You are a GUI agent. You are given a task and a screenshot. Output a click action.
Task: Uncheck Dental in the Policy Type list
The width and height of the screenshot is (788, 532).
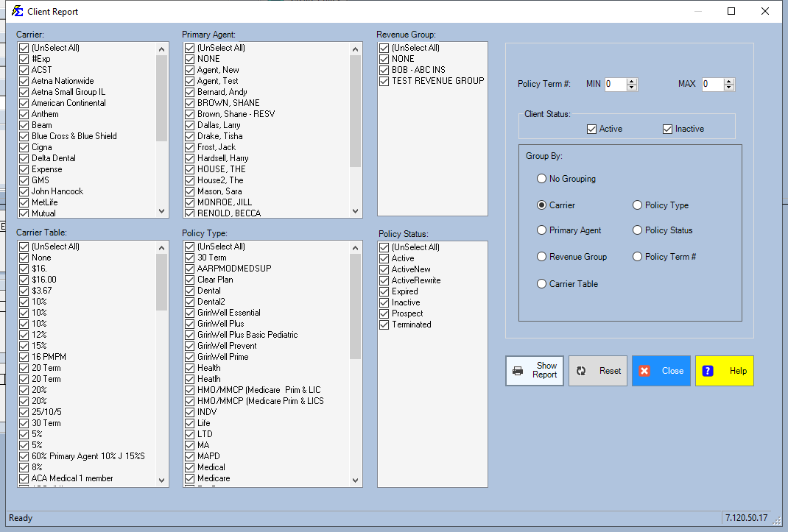pos(189,291)
